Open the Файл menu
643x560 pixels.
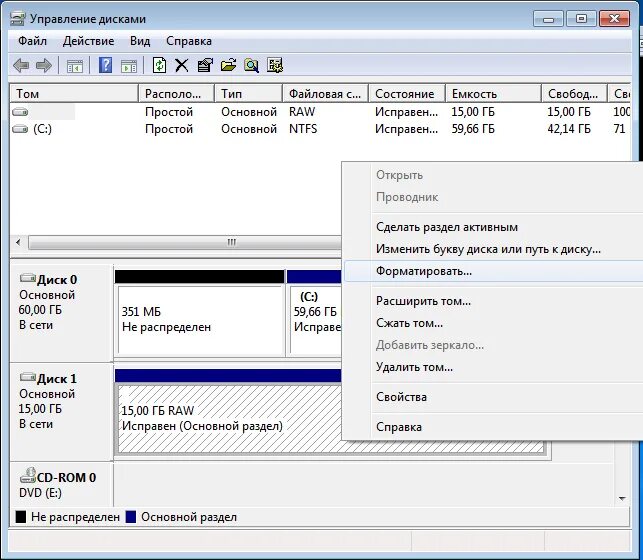[32, 41]
